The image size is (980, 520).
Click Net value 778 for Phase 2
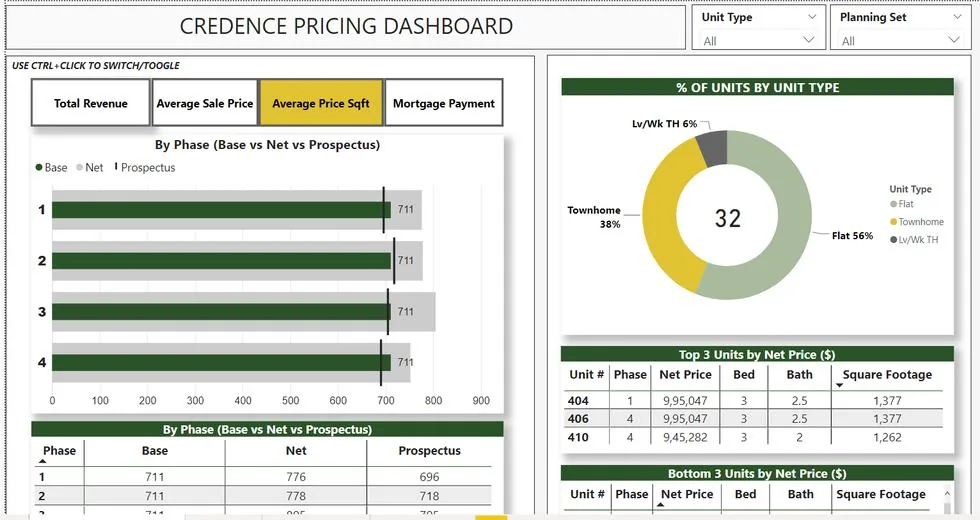click(296, 496)
